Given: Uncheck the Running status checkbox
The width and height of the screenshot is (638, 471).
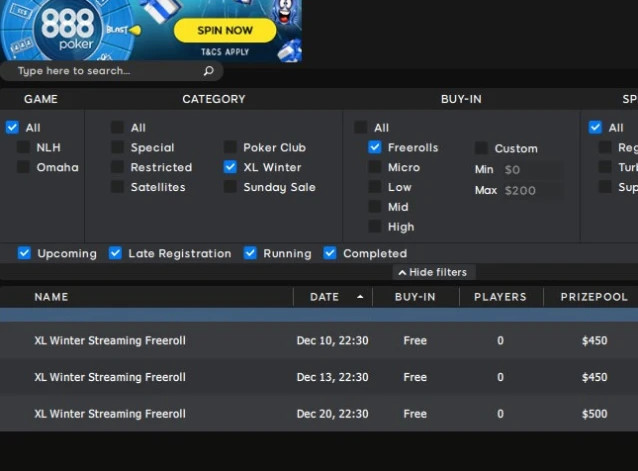Looking at the screenshot, I should coord(250,253).
